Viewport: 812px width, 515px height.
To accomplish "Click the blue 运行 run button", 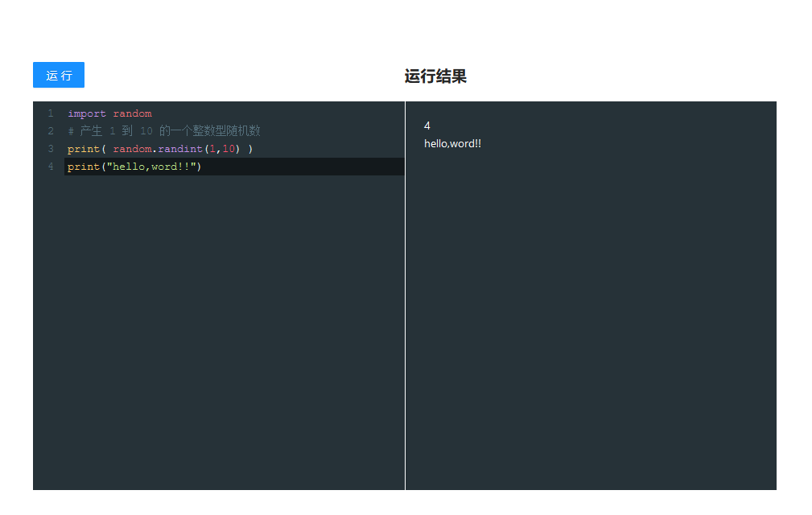I will click(58, 75).
